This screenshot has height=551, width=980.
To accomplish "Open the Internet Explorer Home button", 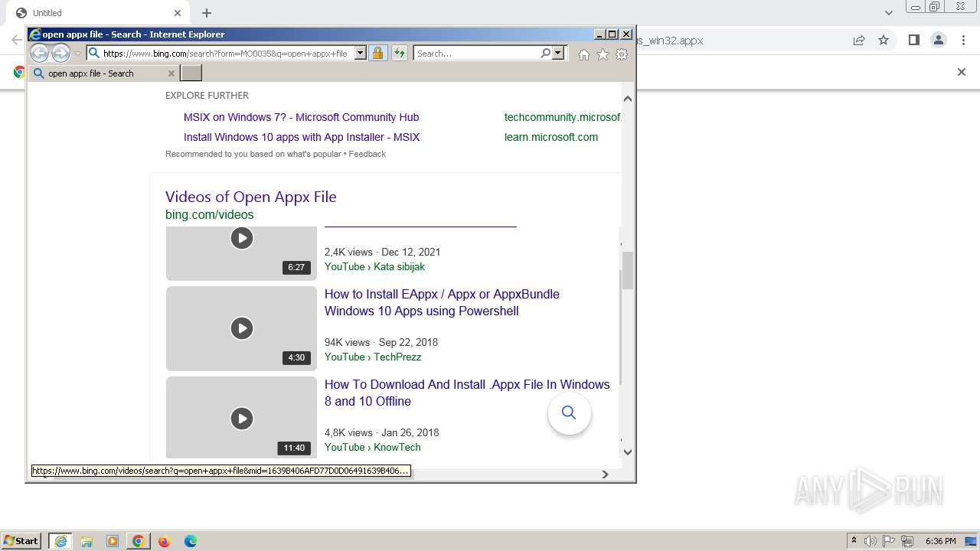I will tap(584, 54).
